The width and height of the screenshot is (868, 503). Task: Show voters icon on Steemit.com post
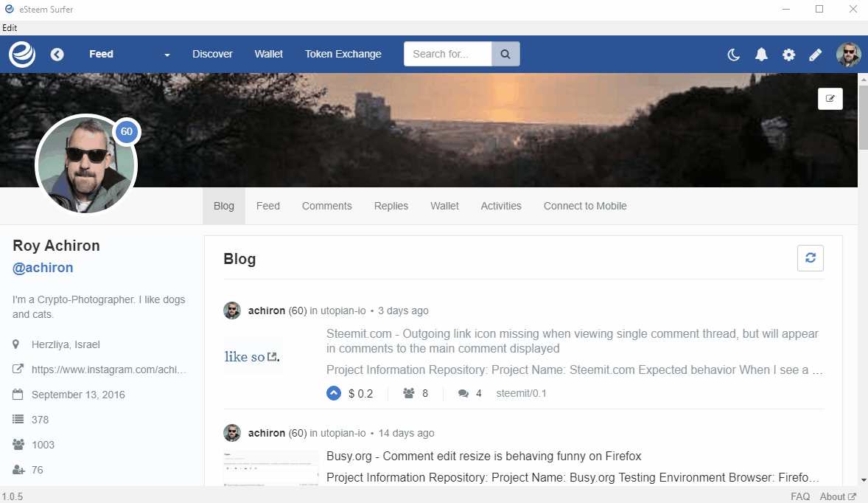408,393
